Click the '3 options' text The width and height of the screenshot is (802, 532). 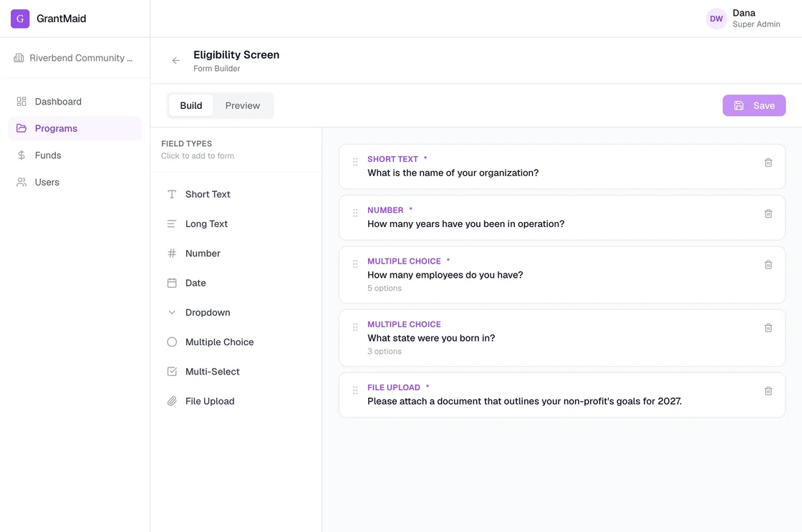pyautogui.click(x=385, y=352)
